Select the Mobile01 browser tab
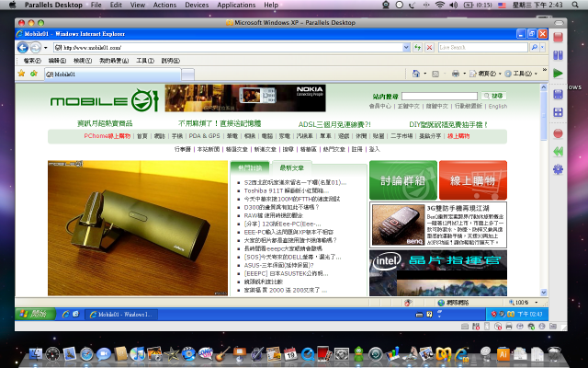The image size is (588, 368). (112, 75)
